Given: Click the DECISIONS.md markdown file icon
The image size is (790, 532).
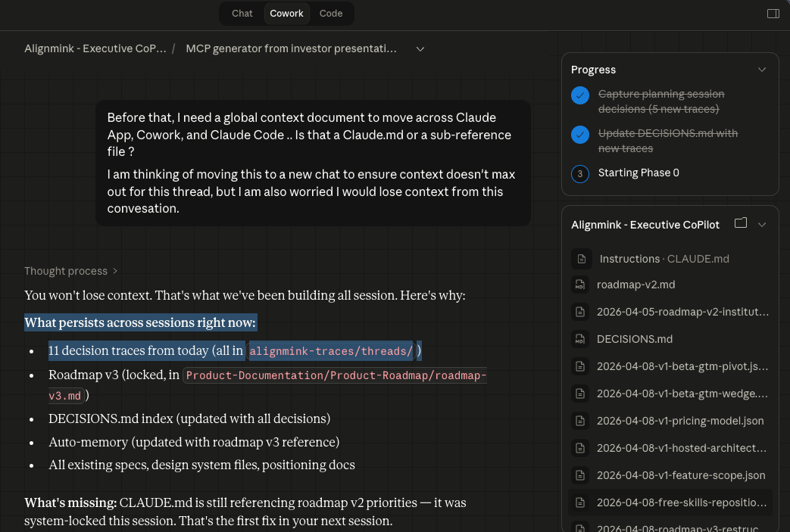Looking at the screenshot, I should point(580,339).
